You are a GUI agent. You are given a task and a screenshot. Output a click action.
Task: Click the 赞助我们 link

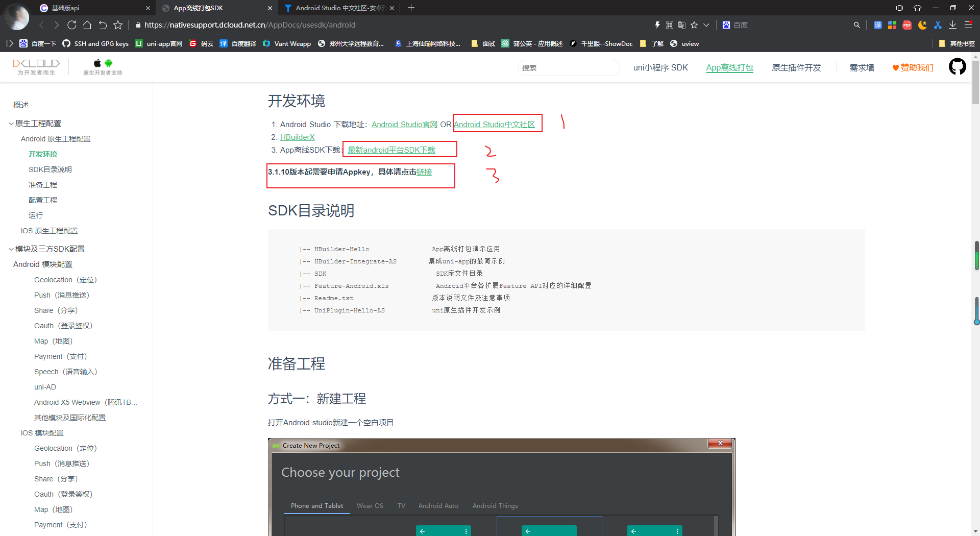tap(913, 67)
